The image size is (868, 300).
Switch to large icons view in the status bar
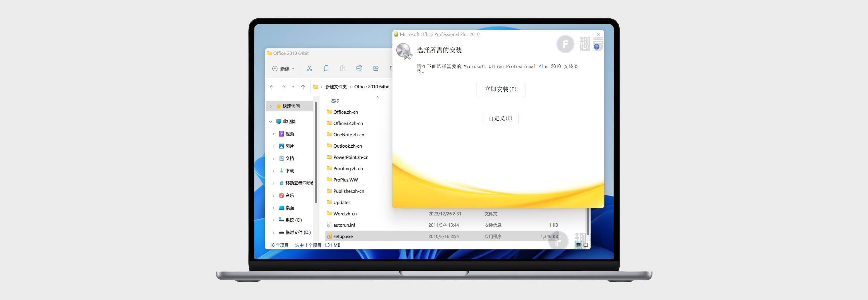coord(586,246)
